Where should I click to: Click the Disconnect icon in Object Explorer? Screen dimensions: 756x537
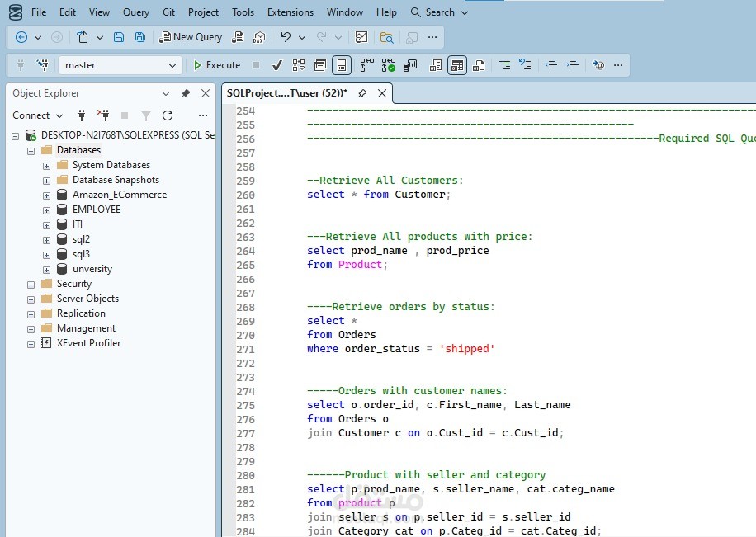103,115
